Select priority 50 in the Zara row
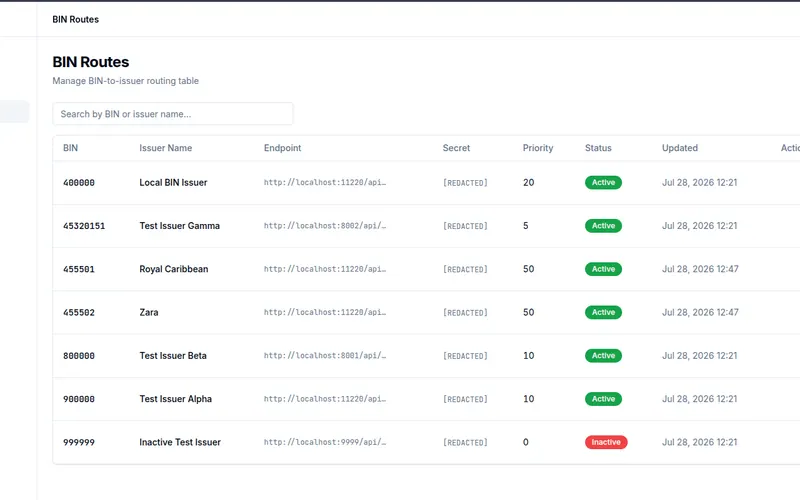This screenshot has width=800, height=500. coord(529,313)
